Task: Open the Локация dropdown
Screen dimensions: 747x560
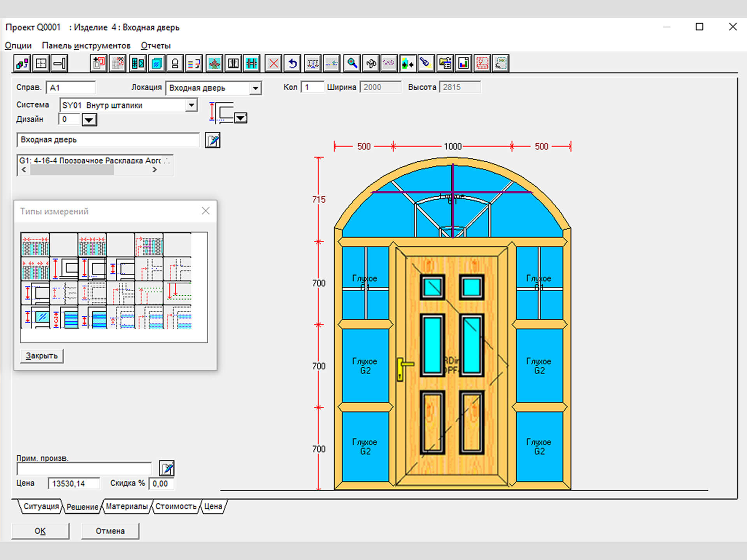Action: (255, 88)
